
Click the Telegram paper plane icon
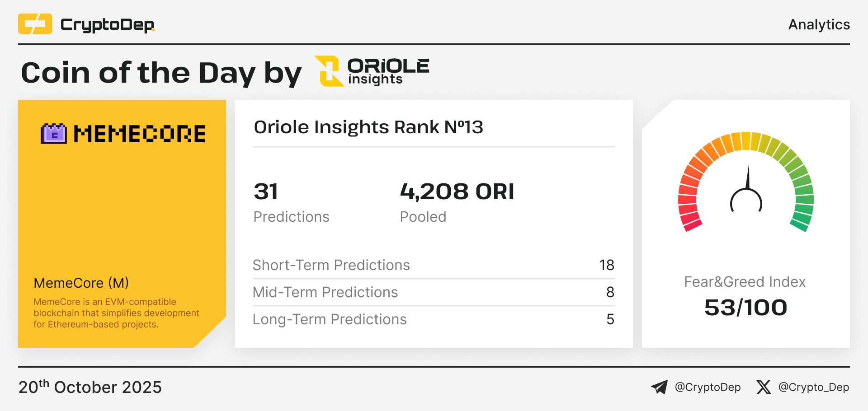659,387
